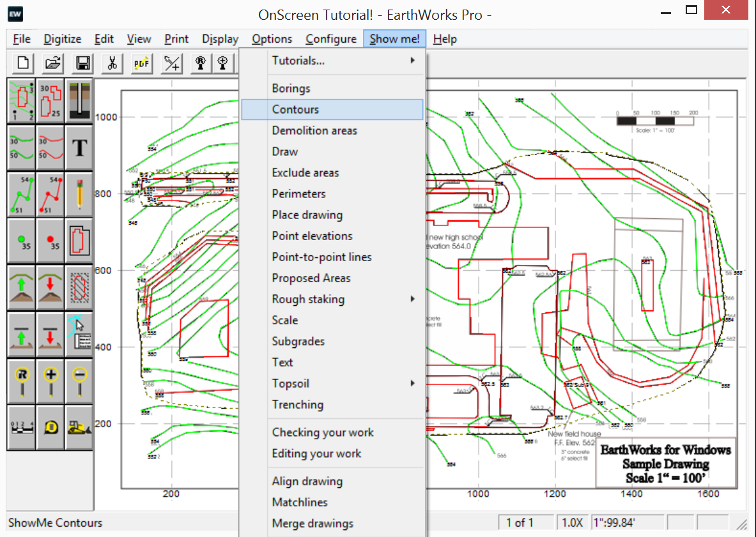The width and height of the screenshot is (756, 537).
Task: Select the soil boring column tool
Action: click(79, 101)
